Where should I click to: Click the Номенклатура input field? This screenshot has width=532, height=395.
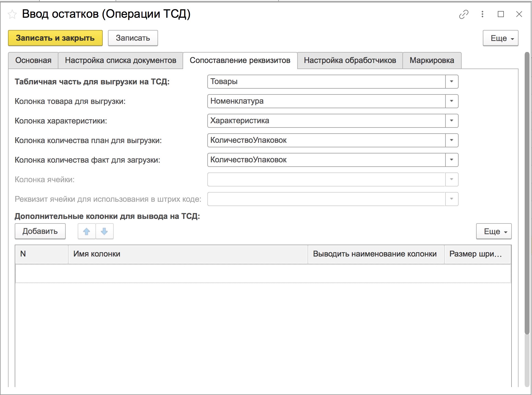click(x=326, y=101)
